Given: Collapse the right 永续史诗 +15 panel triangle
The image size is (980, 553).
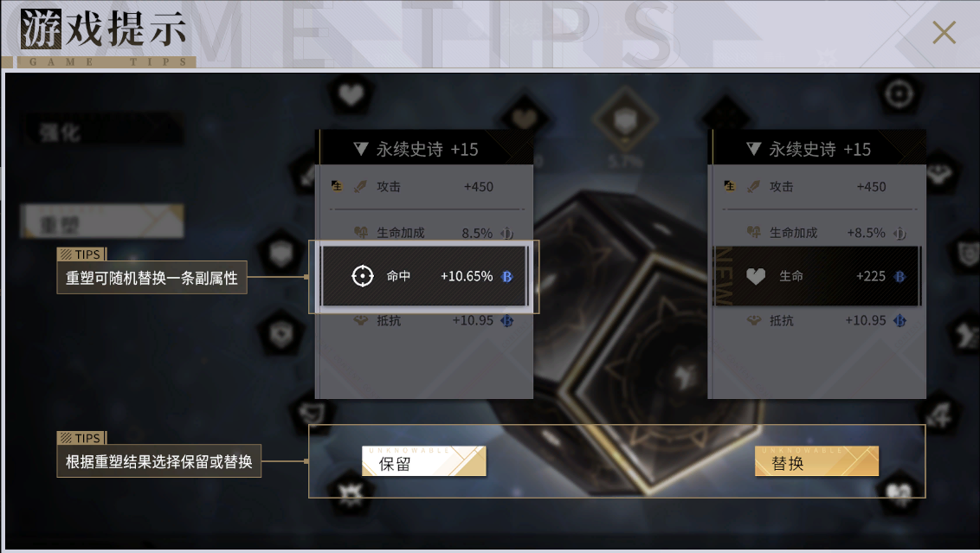Looking at the screenshot, I should point(754,149).
